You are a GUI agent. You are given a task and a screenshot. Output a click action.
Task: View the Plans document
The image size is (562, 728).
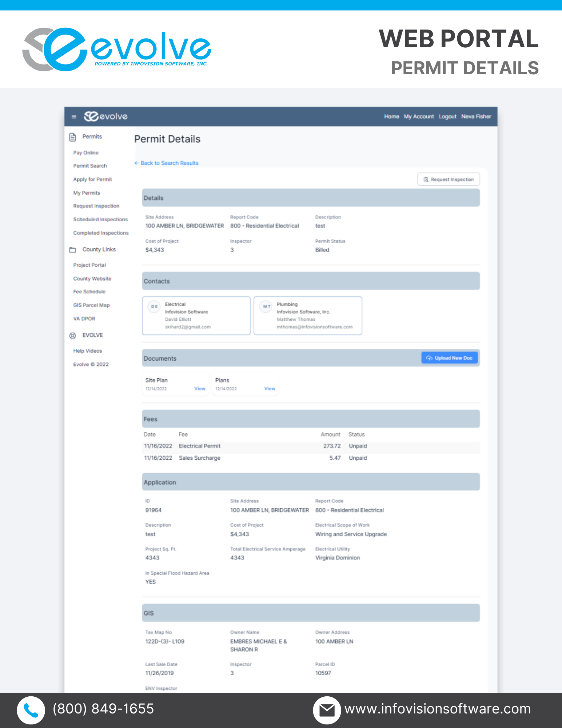(x=270, y=389)
